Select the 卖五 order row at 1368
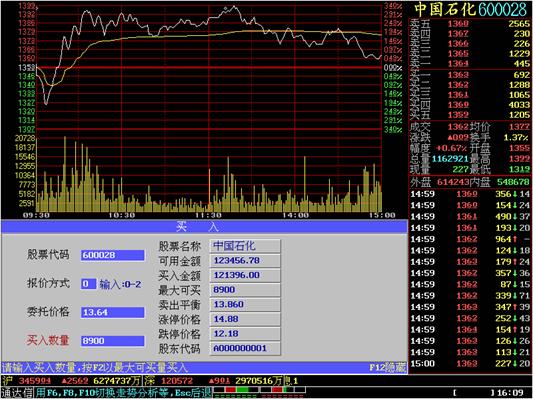Screen dimensions: 533x399 470,23
